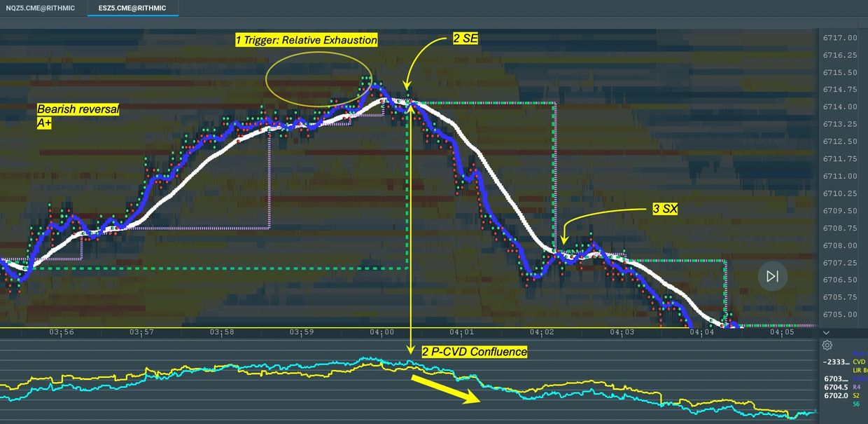Image resolution: width=868 pixels, height=424 pixels.
Task: Select the '2 SE' annotation label
Action: click(465, 39)
